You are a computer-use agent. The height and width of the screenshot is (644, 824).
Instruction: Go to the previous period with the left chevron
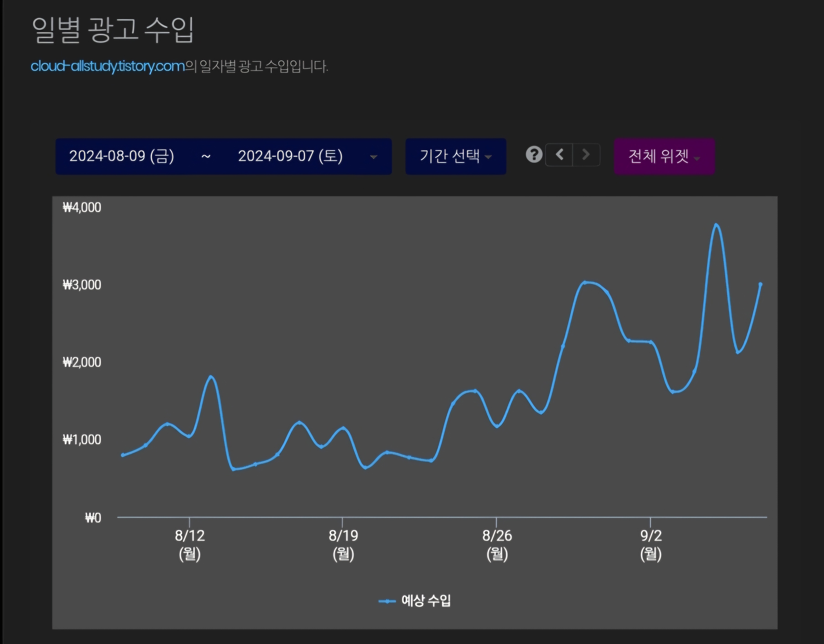click(559, 155)
